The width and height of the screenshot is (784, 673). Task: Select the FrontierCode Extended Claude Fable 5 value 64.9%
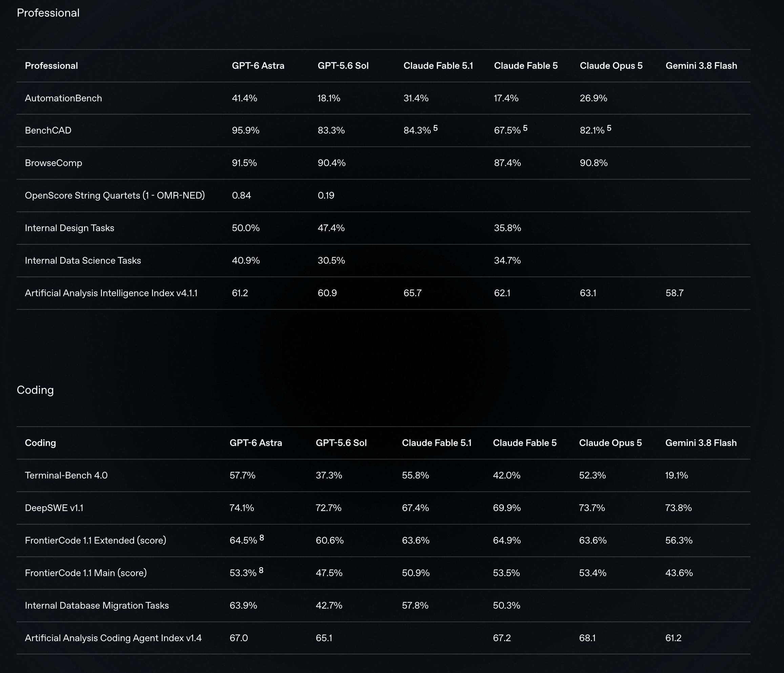click(507, 540)
